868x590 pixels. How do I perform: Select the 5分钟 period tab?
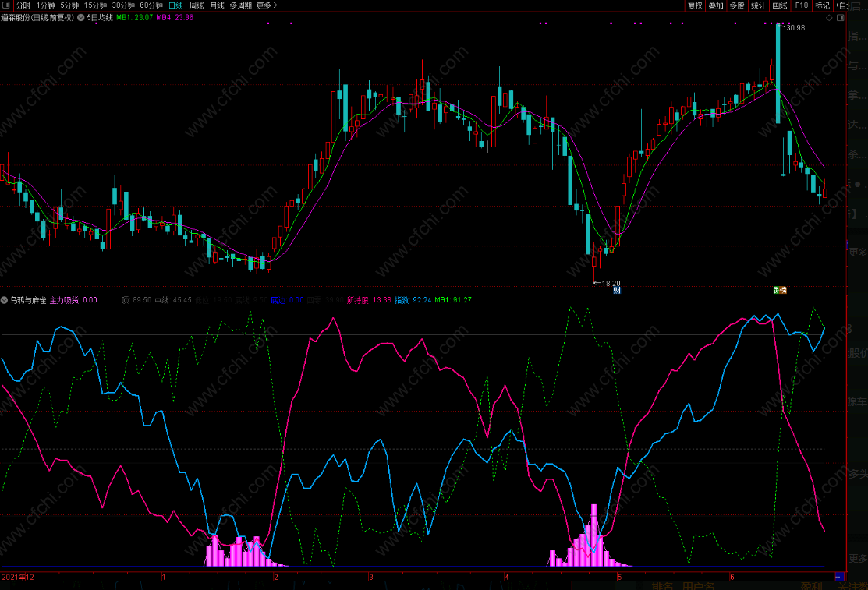tap(69, 5)
